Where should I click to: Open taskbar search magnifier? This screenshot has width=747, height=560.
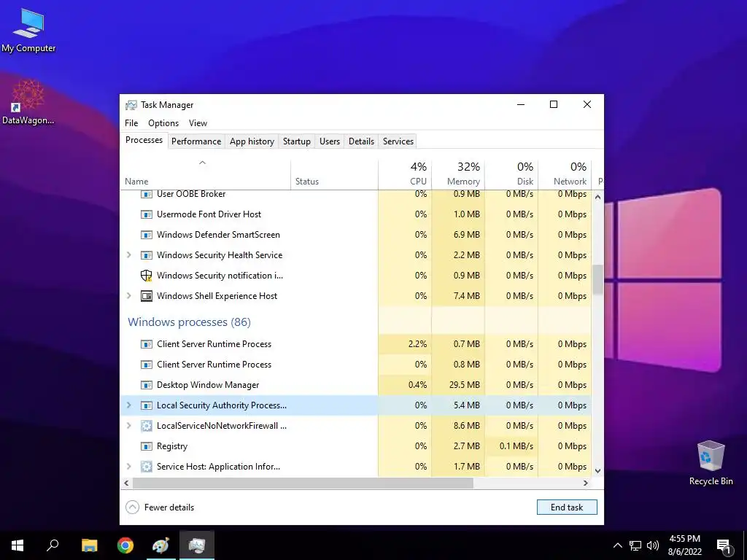[x=53, y=545]
